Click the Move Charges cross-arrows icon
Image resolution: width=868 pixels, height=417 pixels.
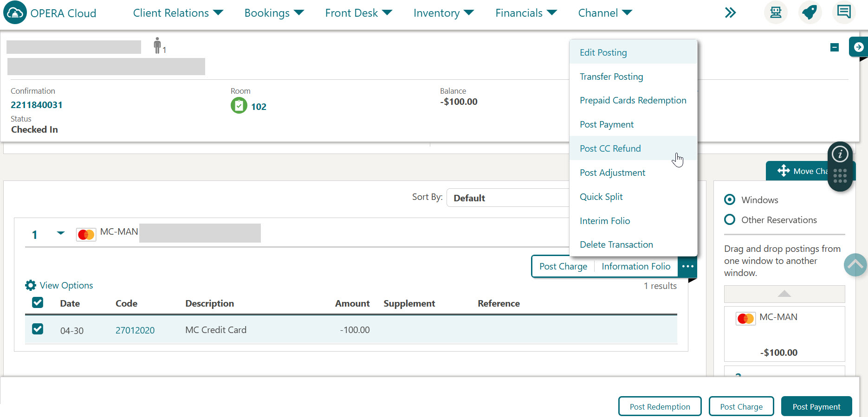[x=784, y=171]
